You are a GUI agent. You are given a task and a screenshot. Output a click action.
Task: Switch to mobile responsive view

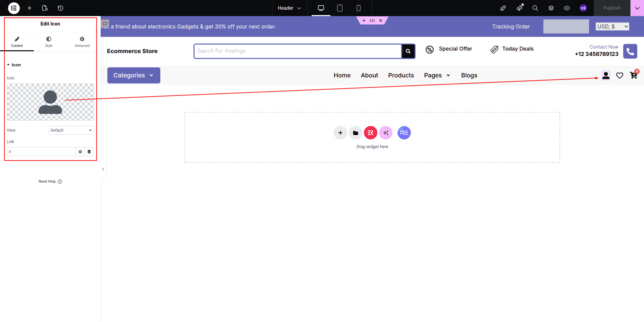click(358, 8)
